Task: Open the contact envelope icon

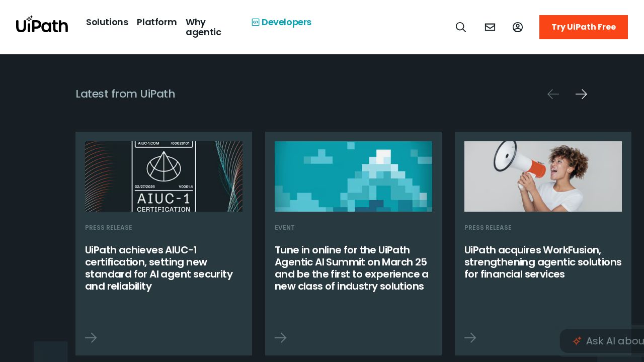Action: point(490,27)
